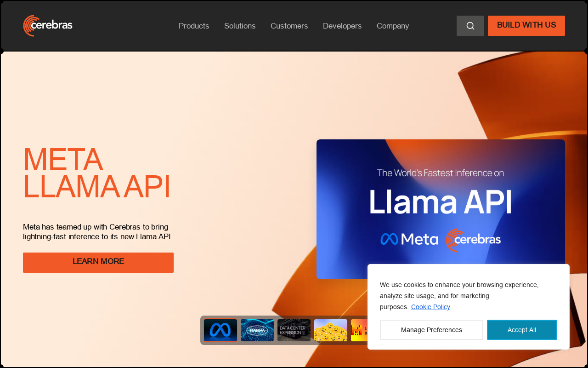Screen dimensions: 588x368
Task: Open the Products menu
Action: (194, 26)
